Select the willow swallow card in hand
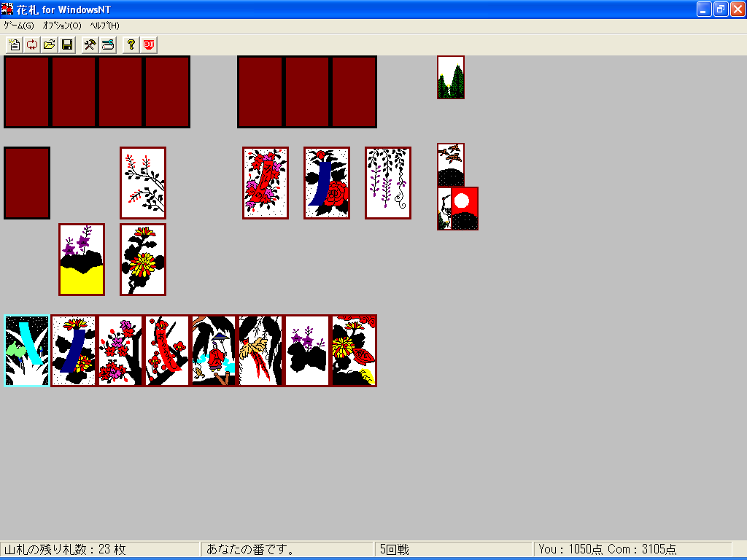This screenshot has height=560, width=747. pos(260,351)
